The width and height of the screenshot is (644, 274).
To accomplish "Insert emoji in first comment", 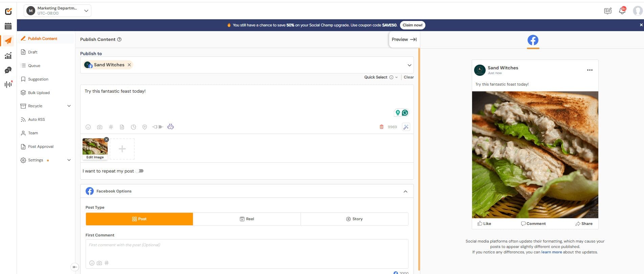I will tap(92, 263).
